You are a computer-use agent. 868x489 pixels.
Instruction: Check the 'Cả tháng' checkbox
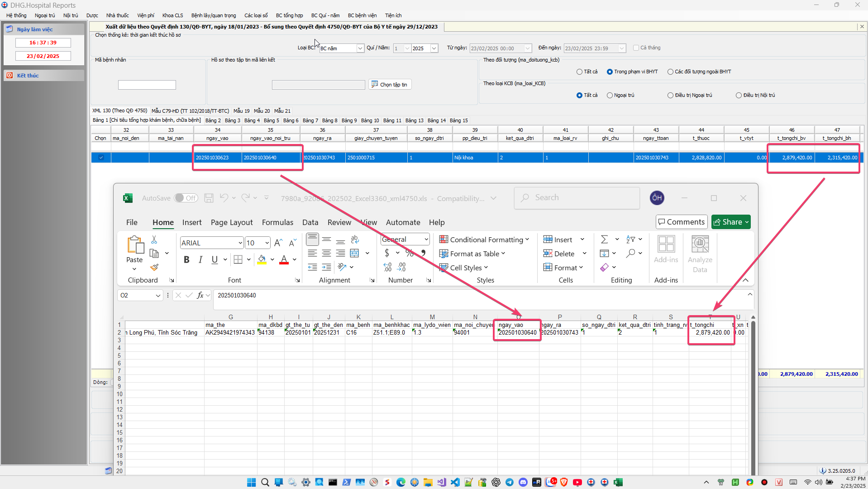pos(636,48)
